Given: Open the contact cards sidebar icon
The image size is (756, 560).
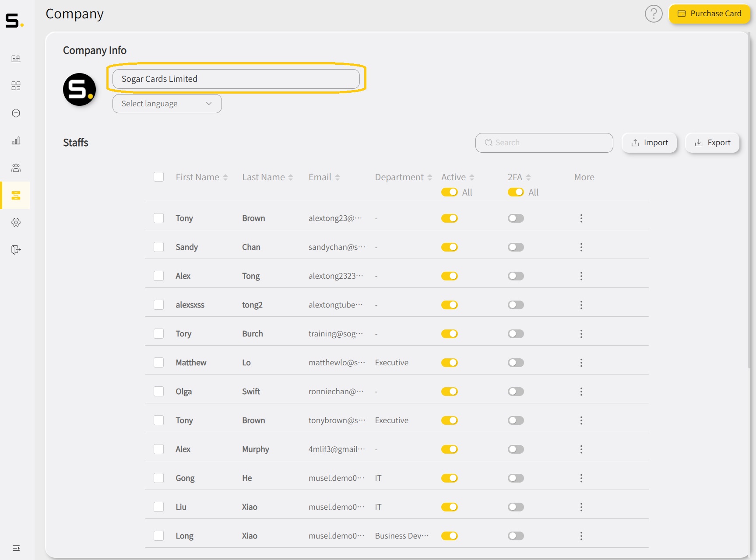Looking at the screenshot, I should 16,59.
